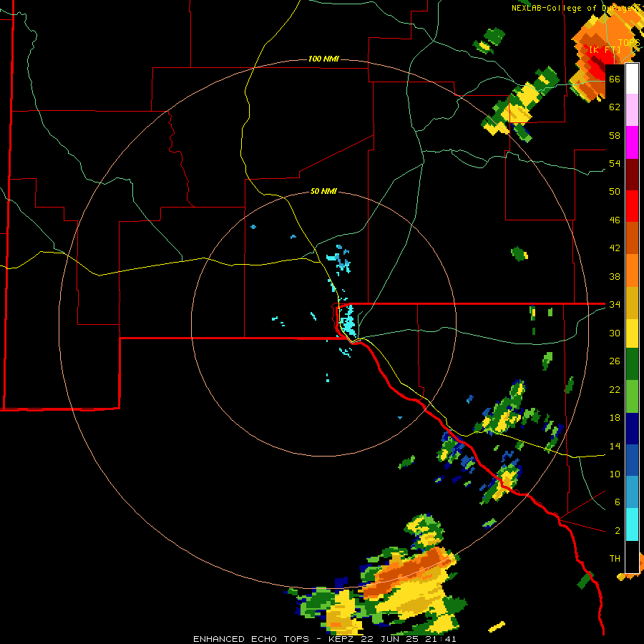Image resolution: width=644 pixels, height=644 pixels.
Task: Click the dark green legend swatch
Action: coord(632,365)
